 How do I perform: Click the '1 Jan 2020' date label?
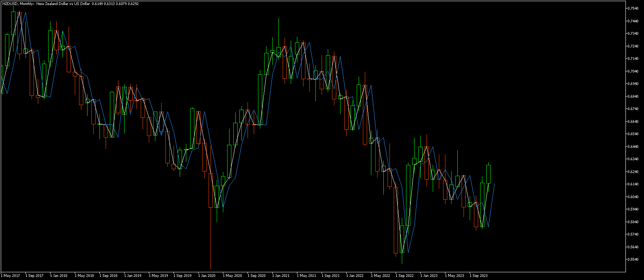[207, 276]
